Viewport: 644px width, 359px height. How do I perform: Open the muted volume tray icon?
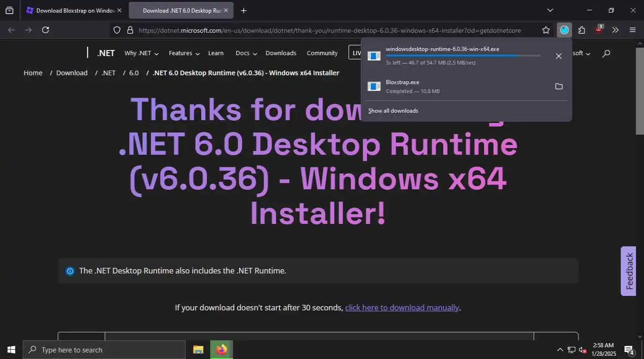click(x=583, y=350)
